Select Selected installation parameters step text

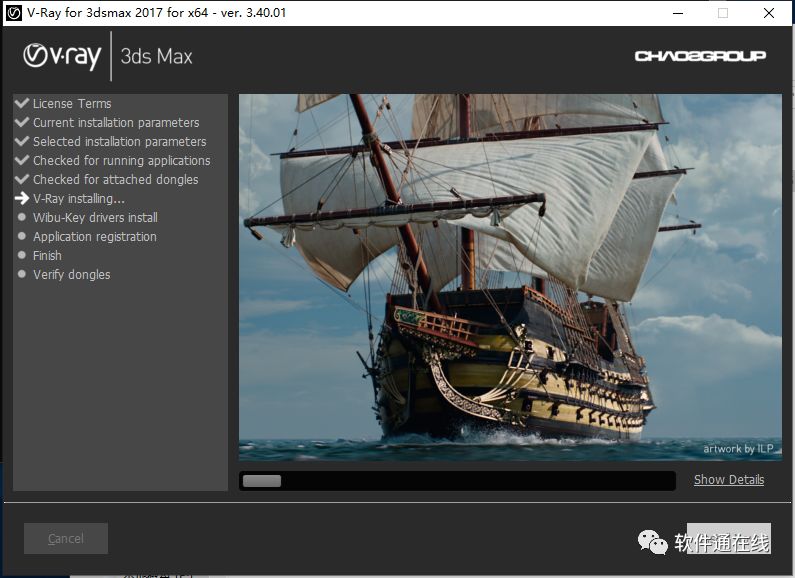pyautogui.click(x=120, y=141)
